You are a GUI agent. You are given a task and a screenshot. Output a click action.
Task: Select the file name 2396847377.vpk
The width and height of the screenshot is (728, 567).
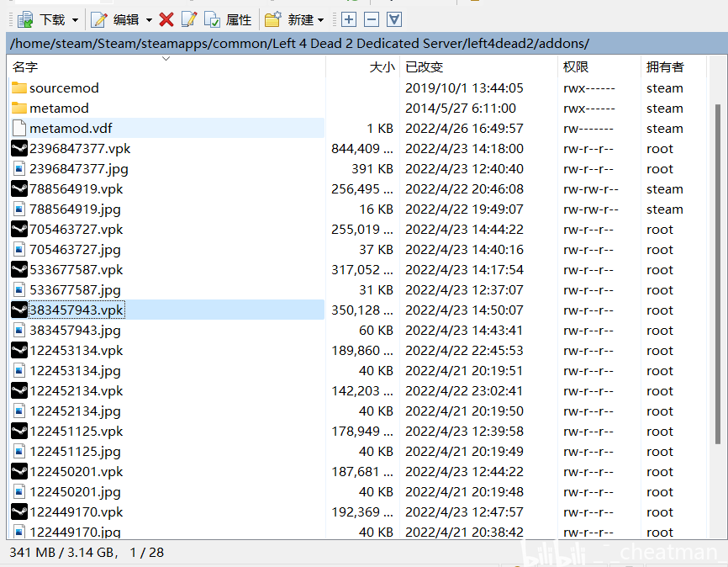[80, 149]
